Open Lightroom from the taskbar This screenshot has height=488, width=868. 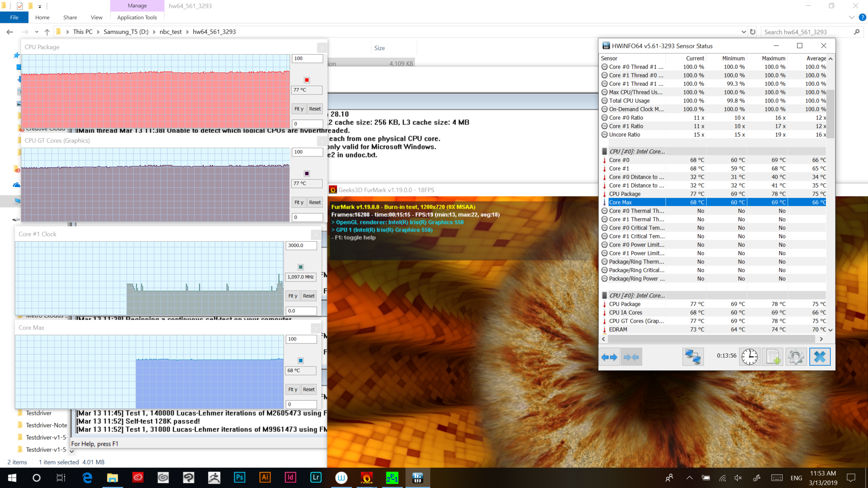316,478
